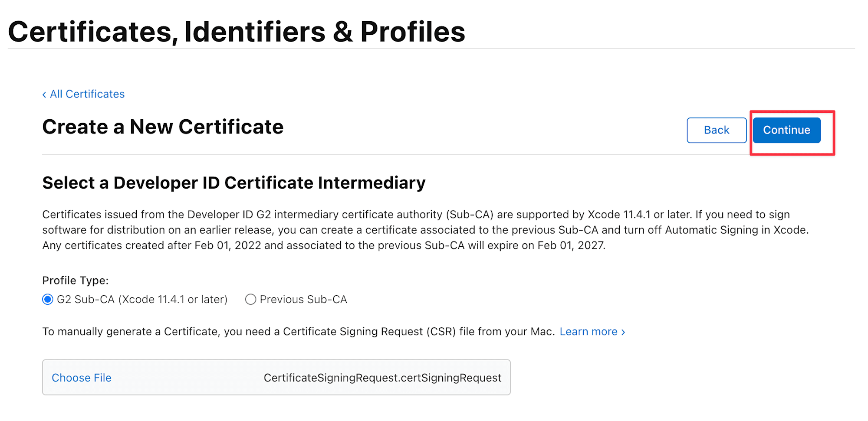Click the right chevron after Learn more
Image resolution: width=868 pixels, height=421 pixels.
pyautogui.click(x=623, y=332)
